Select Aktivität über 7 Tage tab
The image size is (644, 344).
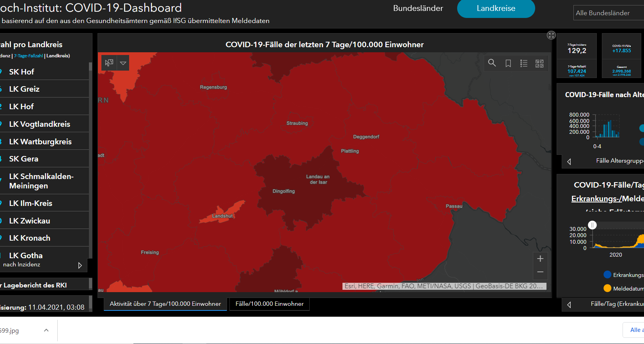pyautogui.click(x=165, y=304)
